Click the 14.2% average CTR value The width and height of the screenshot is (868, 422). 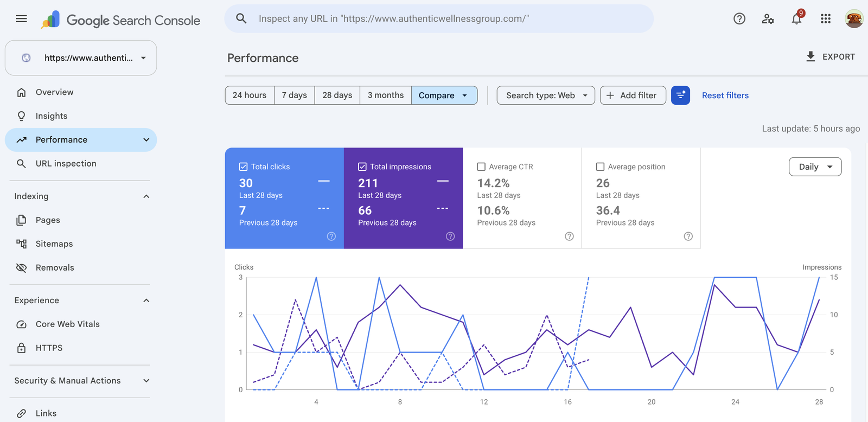[493, 183]
